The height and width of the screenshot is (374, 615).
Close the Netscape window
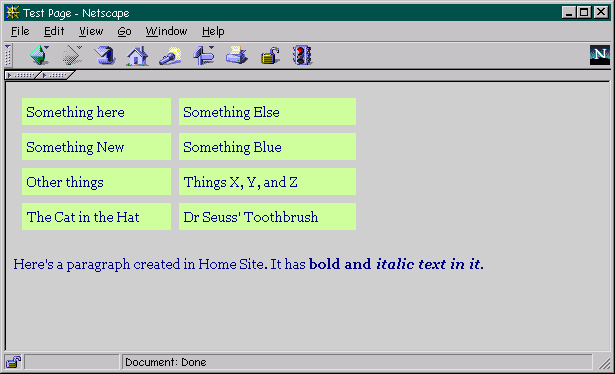coord(601,12)
